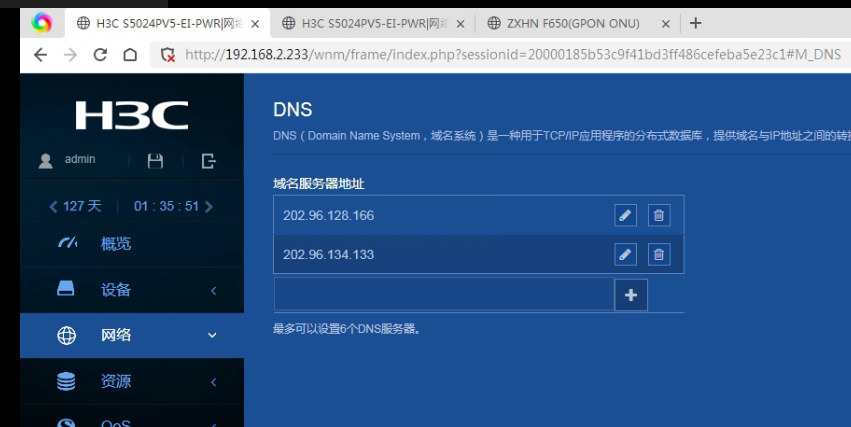
Task: Close the second H3C browser tab
Action: [460, 24]
